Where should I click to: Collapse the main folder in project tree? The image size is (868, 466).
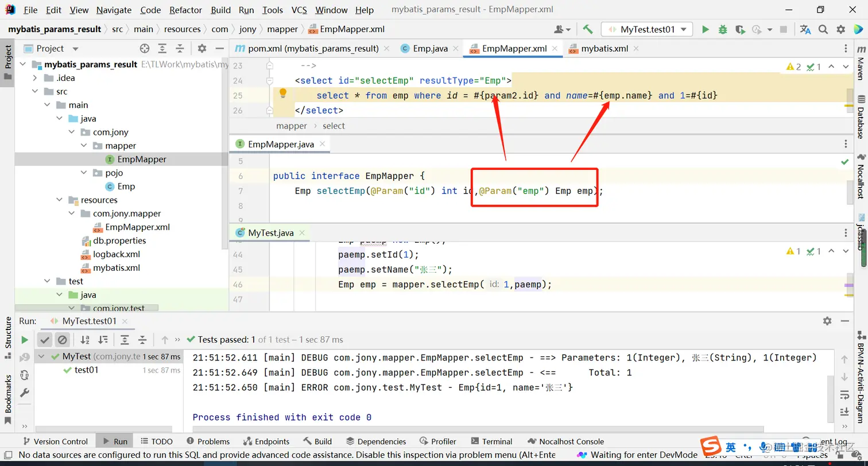point(47,105)
